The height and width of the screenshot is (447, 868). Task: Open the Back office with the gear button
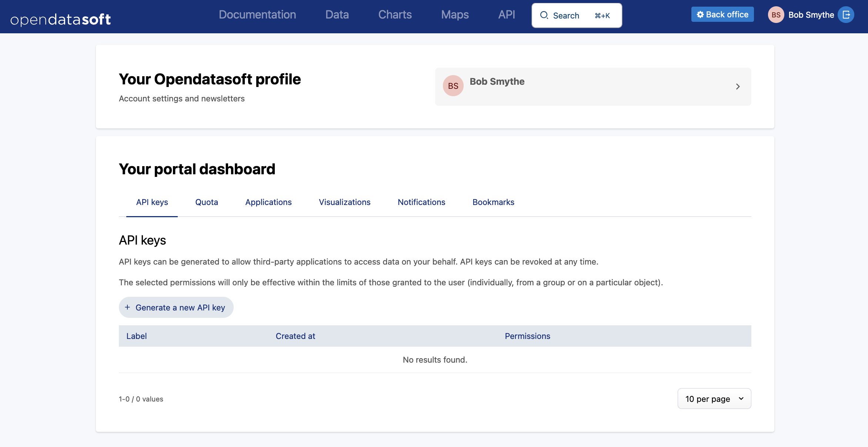click(x=722, y=14)
